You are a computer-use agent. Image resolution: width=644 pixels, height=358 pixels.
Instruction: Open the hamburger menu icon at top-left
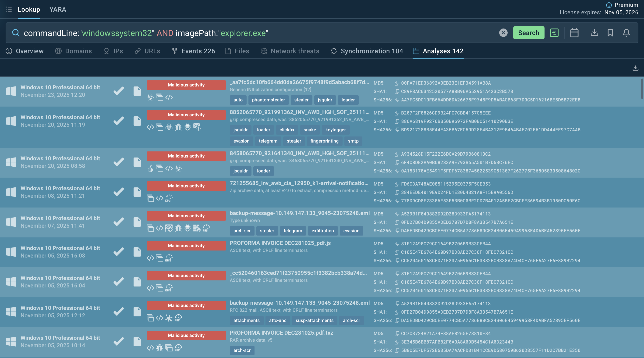tap(9, 9)
